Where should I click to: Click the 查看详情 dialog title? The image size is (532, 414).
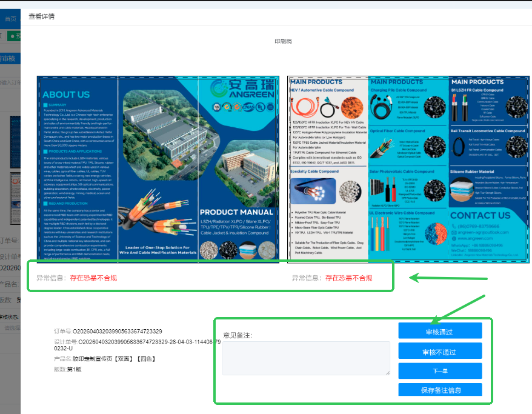coord(41,16)
